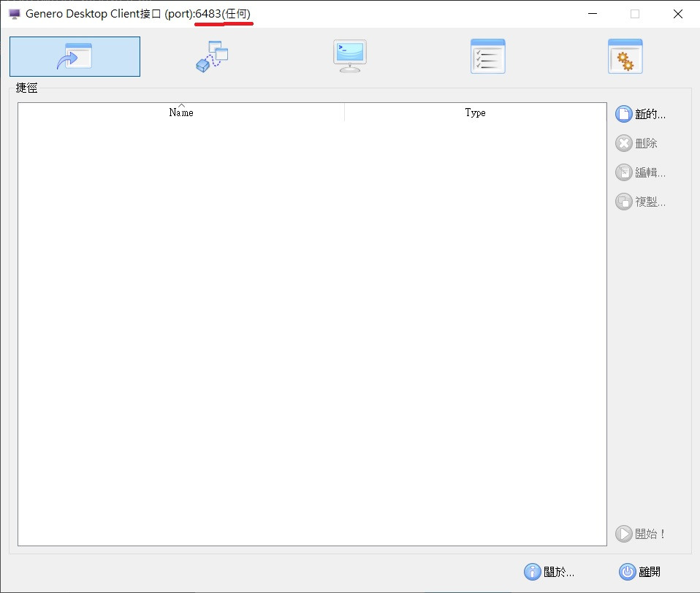Click the 編輯... edit button
This screenshot has width=700, height=593.
click(641, 172)
